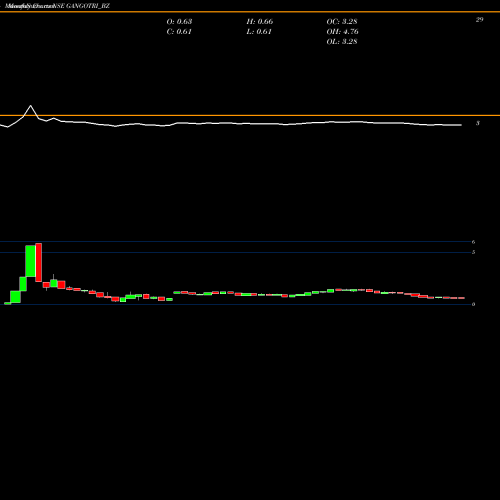Click the price axis label 6
500x500 pixels.
pyautogui.click(x=473, y=242)
